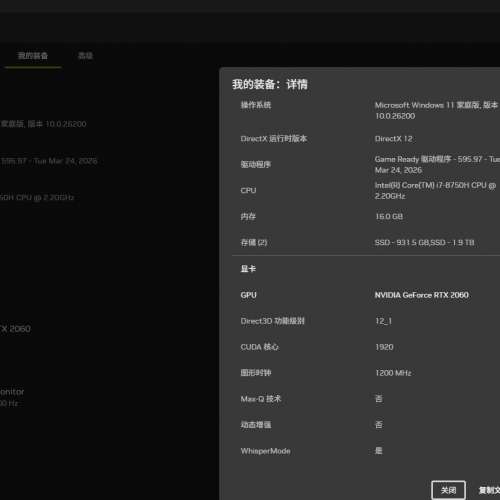Switch to the 我的装备 tab
Image resolution: width=500 pixels, height=500 pixels.
coord(33,56)
